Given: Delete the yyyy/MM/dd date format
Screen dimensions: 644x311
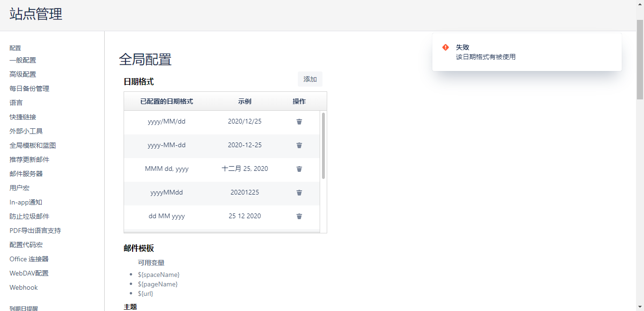Looking at the screenshot, I should pos(299,122).
